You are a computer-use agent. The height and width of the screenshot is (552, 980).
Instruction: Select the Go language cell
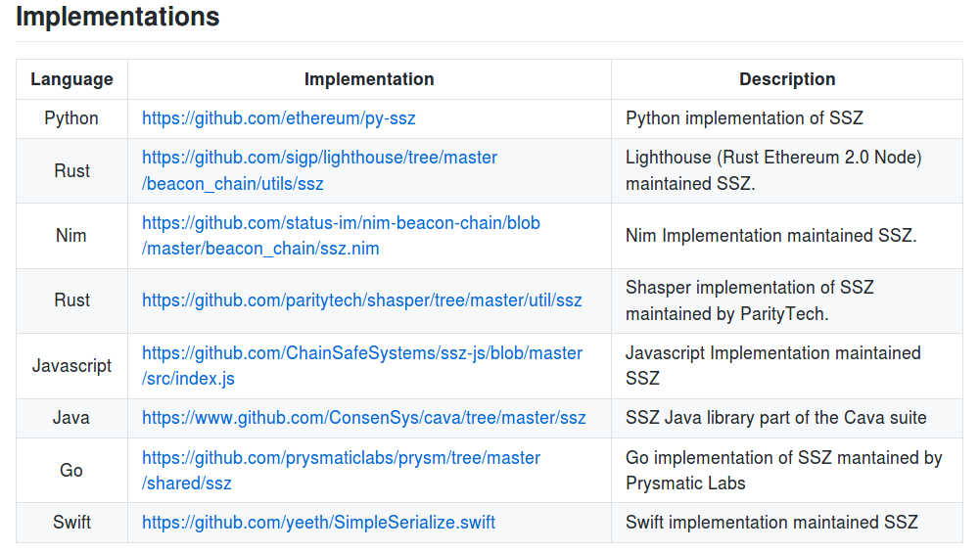(x=71, y=471)
